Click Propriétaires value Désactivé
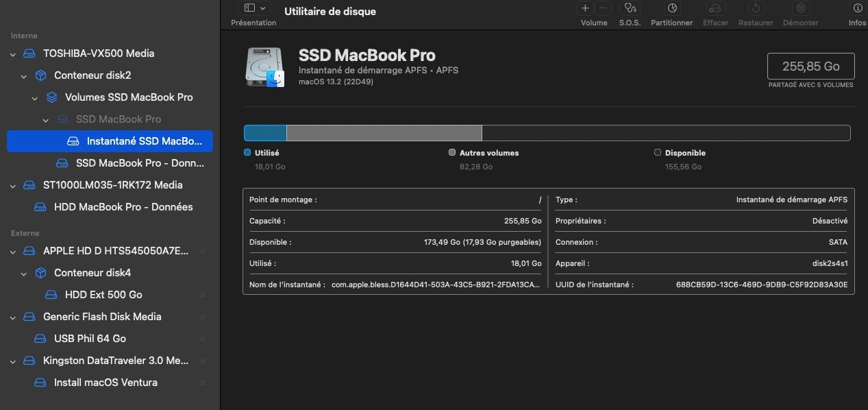This screenshot has height=410, width=868. (x=830, y=221)
